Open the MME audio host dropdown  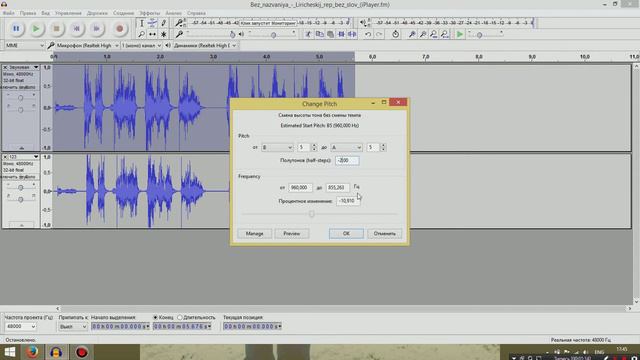pos(24,45)
